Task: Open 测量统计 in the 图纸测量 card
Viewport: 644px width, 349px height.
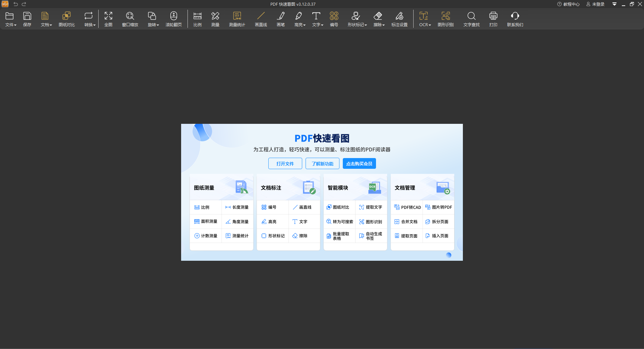Action: click(237, 236)
